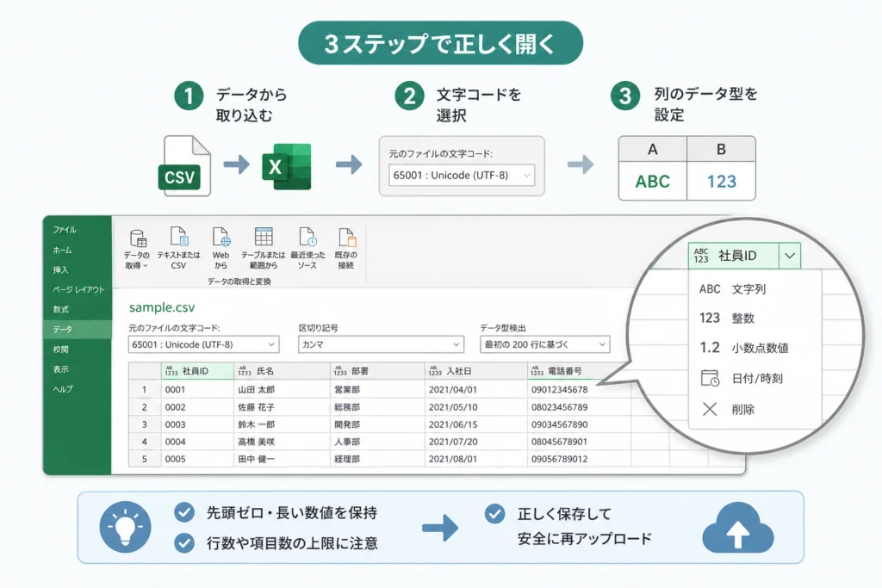882x588 pixels.
Task: Select row number 3 in preview table
Action: pos(145,424)
